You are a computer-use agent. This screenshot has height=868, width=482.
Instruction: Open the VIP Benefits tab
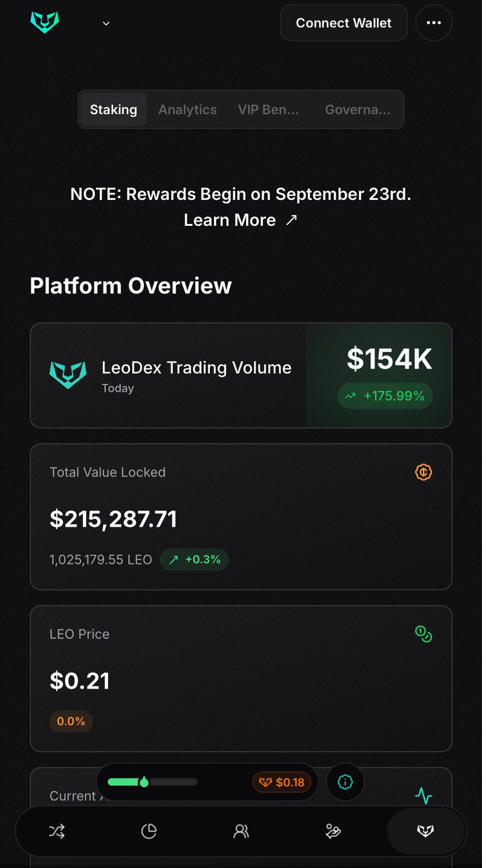268,110
